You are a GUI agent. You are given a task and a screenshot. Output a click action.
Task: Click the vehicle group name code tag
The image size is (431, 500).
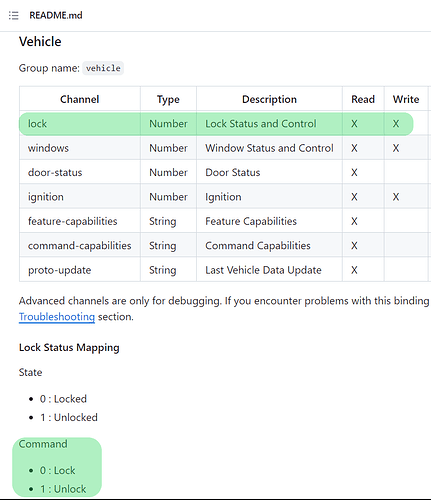[103, 68]
